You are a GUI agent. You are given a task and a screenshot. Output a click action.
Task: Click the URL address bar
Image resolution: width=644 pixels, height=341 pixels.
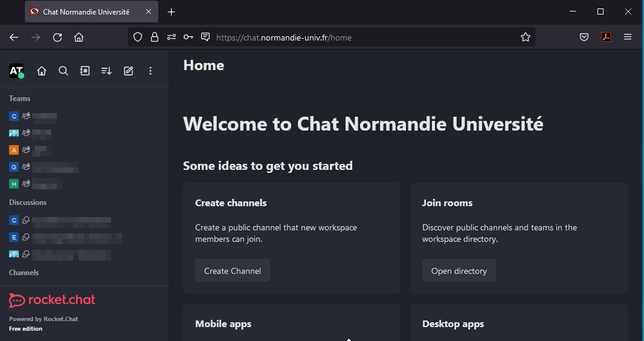pyautogui.click(x=362, y=37)
